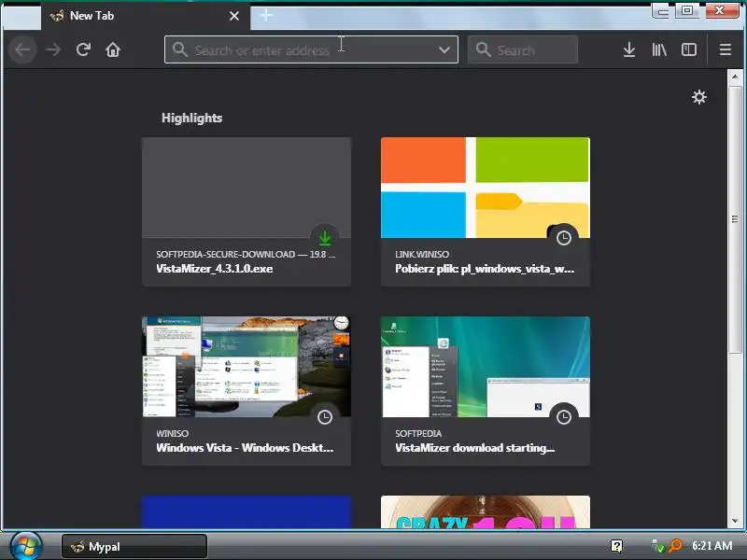Screen dimensions: 747x560
Task: Click the magnifier icon in the address bar
Action: pyautogui.click(x=179, y=49)
